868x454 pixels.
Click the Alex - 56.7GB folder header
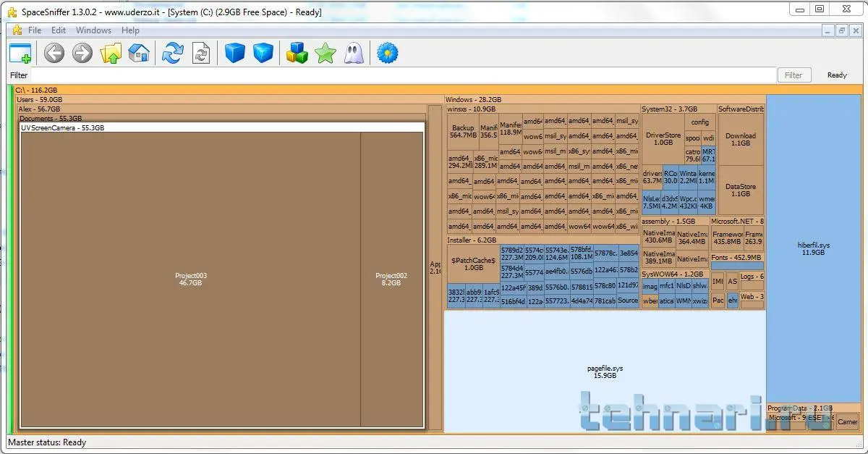coord(221,109)
